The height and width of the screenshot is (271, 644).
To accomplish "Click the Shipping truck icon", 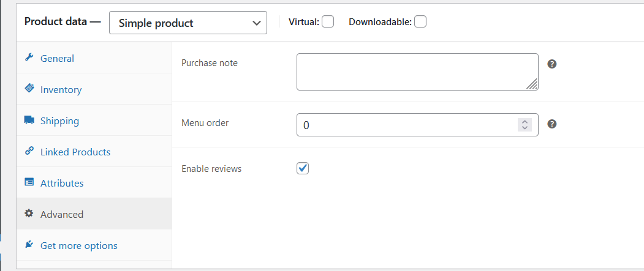I will [x=29, y=121].
